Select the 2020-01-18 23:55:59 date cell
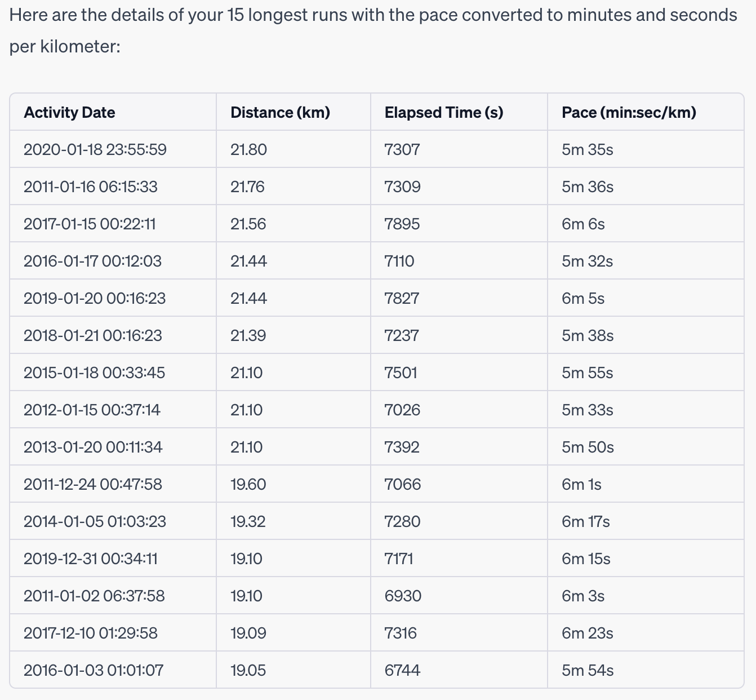 (x=95, y=150)
